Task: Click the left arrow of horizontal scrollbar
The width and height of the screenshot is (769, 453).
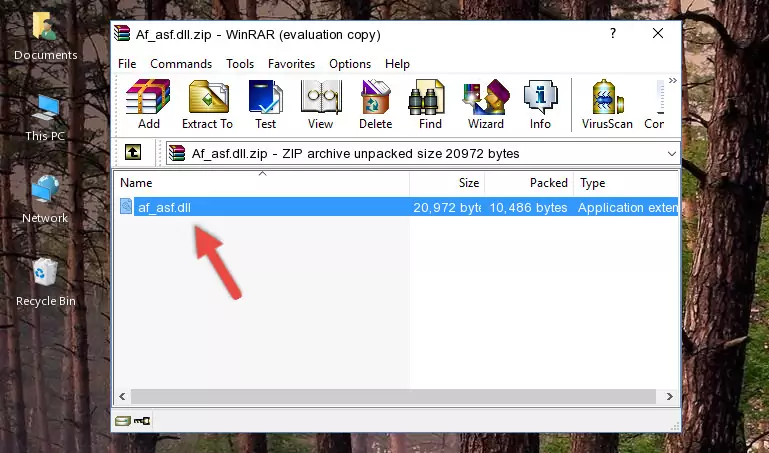Action: point(123,396)
